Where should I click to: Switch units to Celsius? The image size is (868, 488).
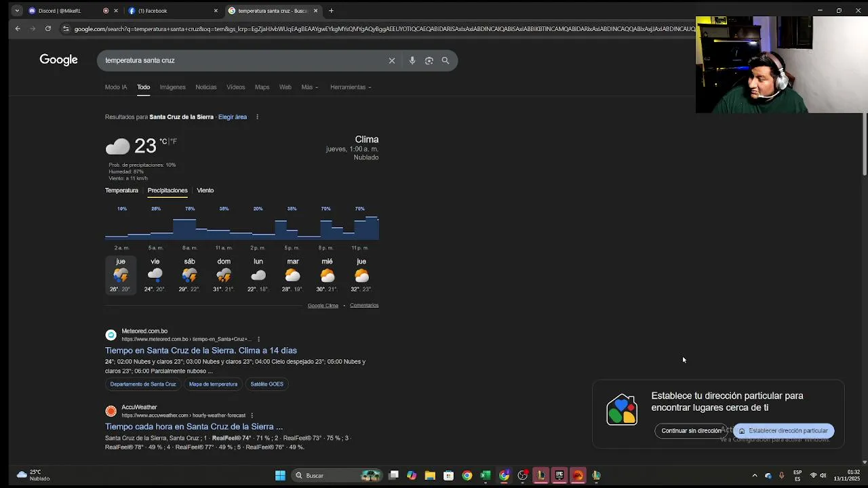pos(163,141)
